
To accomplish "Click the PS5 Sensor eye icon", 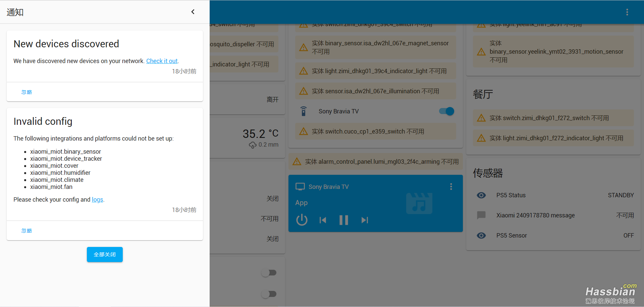I will click(x=481, y=236).
